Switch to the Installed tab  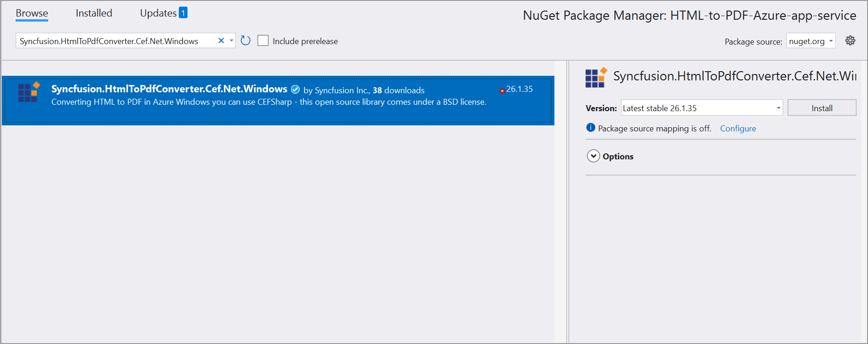coord(94,13)
